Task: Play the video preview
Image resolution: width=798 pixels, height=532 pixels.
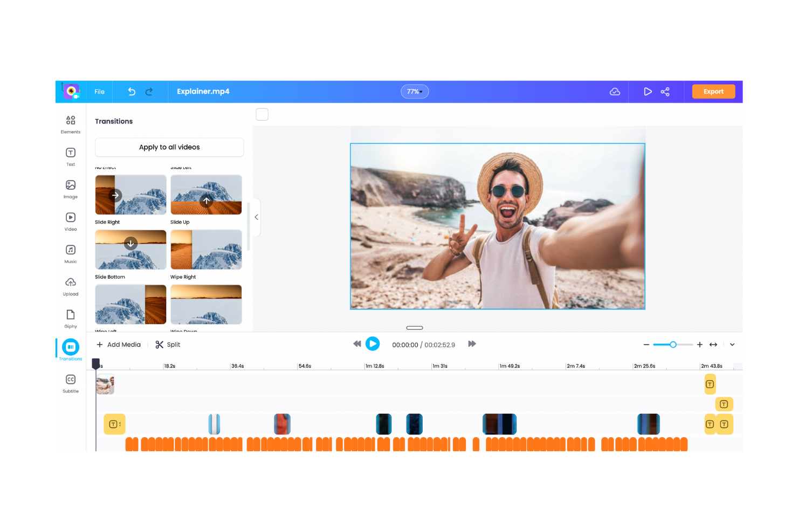Action: (x=373, y=343)
